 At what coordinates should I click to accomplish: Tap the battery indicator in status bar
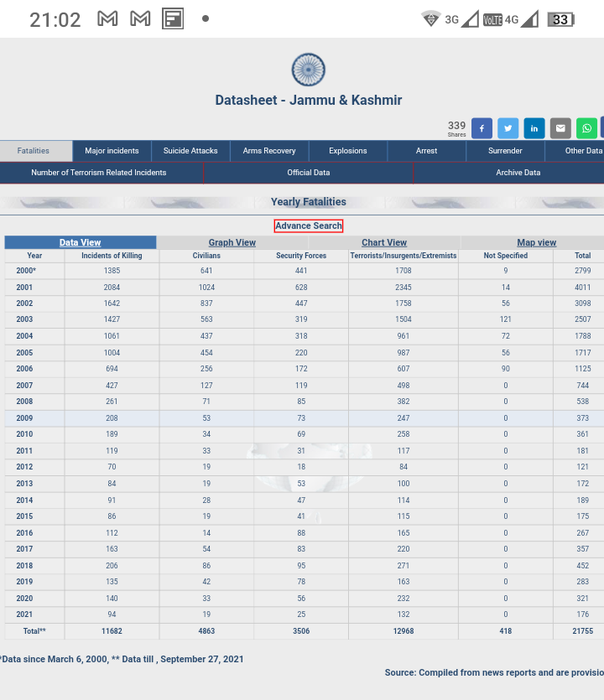pos(561,19)
